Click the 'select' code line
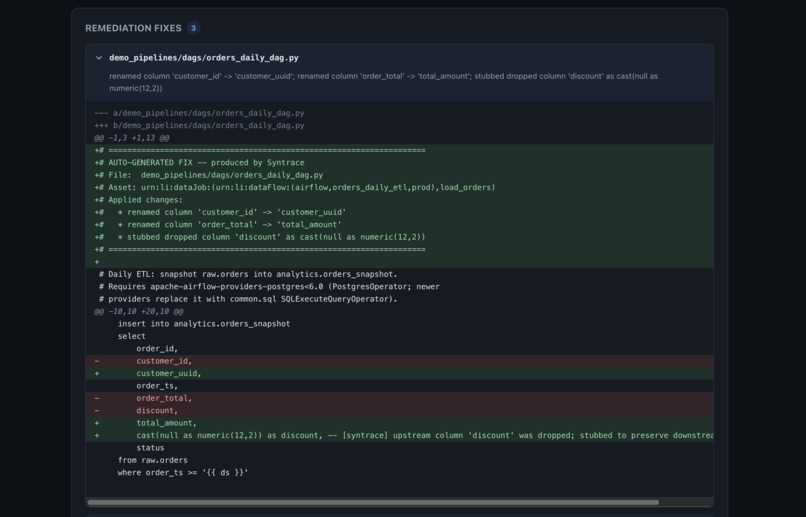The width and height of the screenshot is (806, 517). click(132, 336)
